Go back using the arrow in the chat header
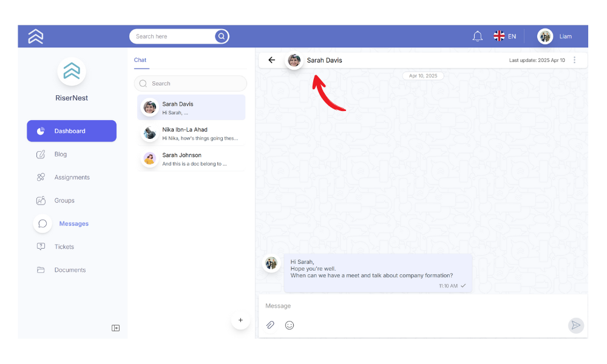 272,60
